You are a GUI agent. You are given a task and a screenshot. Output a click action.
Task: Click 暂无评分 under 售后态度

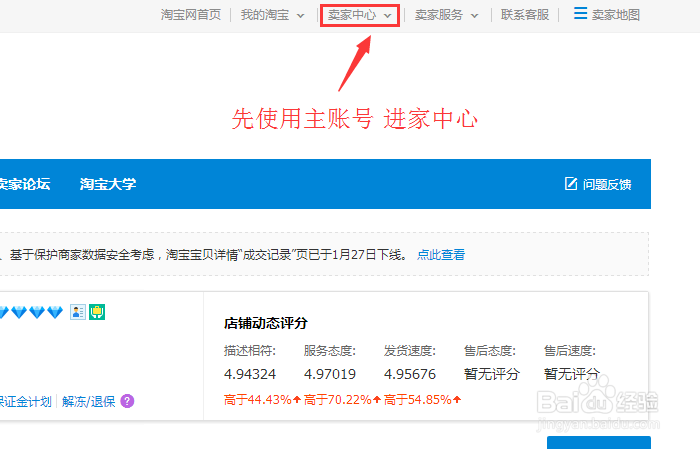492,374
